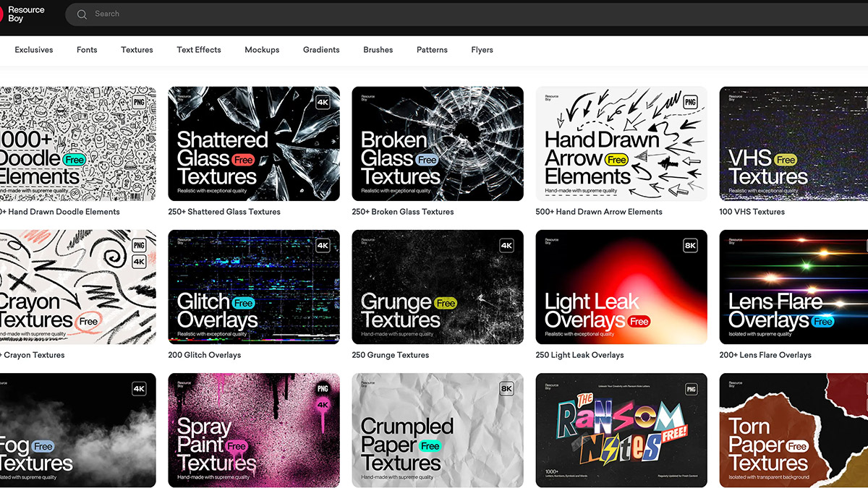Click 4K badge on Shattered Glass Textures
868x488 pixels.
[x=323, y=103]
